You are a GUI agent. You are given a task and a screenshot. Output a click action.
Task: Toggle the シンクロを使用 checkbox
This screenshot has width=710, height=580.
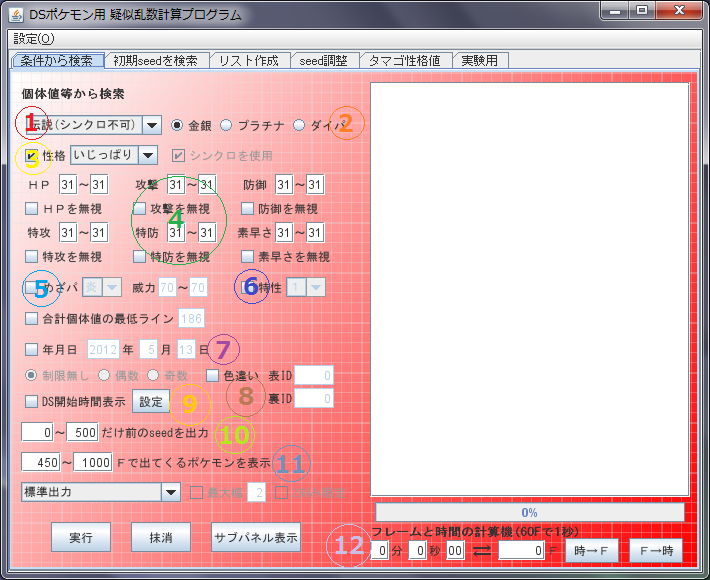click(178, 156)
